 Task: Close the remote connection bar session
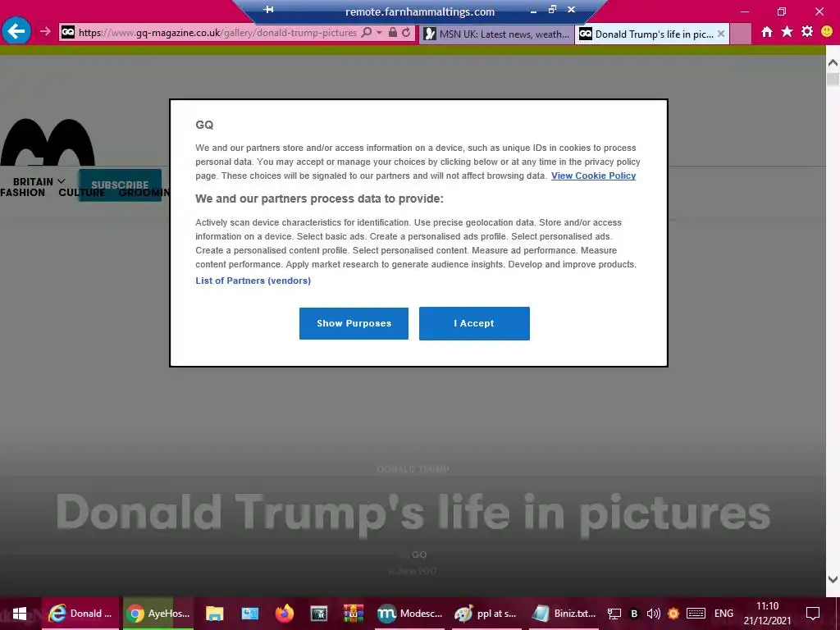click(572, 10)
